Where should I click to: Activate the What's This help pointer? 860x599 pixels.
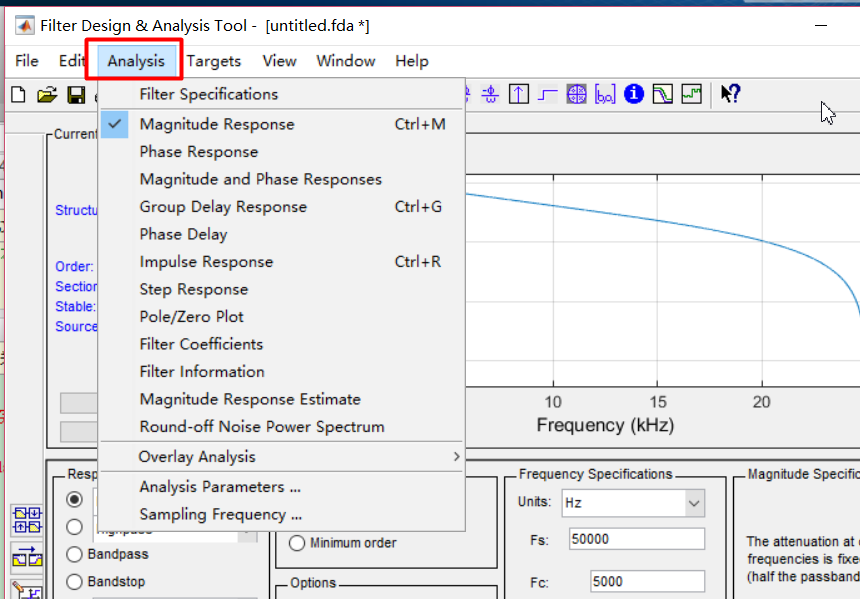pyautogui.click(x=730, y=94)
